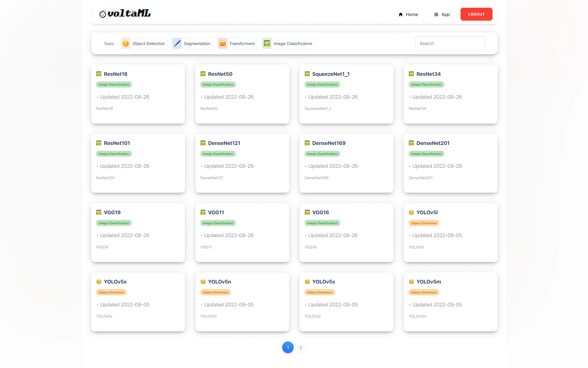This screenshot has height=368, width=588.
Task: Click Image Classification badge on SqueezeNet1_1
Action: (322, 84)
